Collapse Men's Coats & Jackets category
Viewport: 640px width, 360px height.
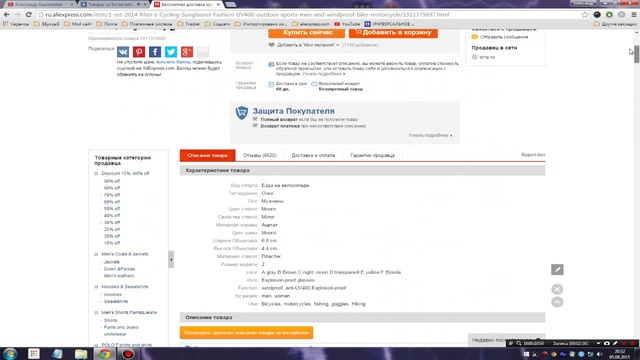pos(96,254)
